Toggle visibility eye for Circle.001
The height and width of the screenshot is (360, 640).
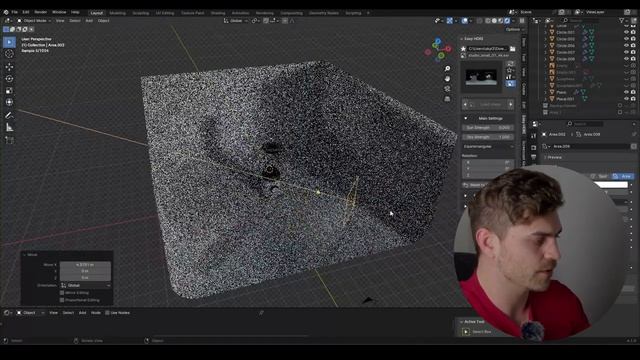(x=626, y=32)
